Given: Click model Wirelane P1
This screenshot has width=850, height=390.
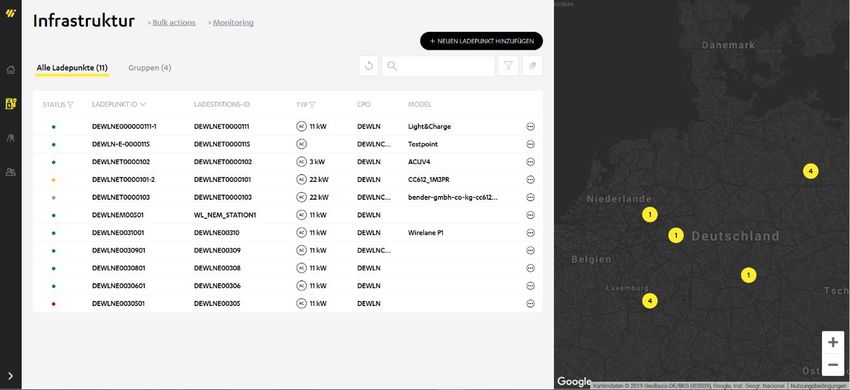Looking at the screenshot, I should 426,233.
